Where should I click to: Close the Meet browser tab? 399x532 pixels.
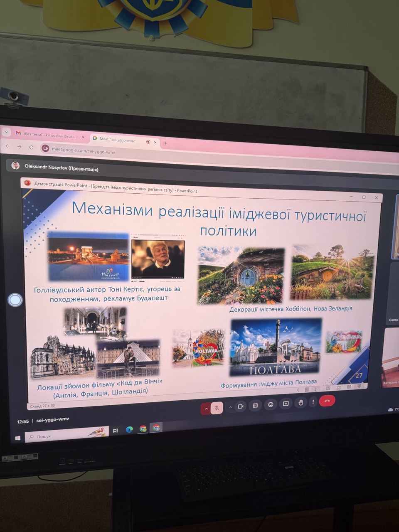[x=156, y=142]
